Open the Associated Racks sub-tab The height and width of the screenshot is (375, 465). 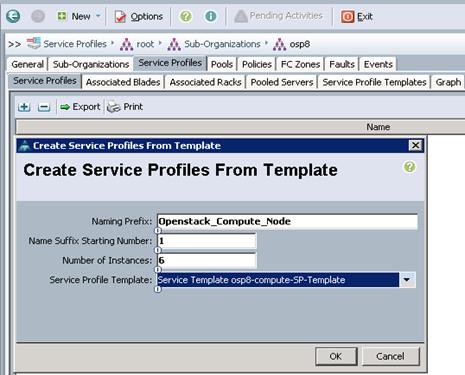tap(205, 82)
